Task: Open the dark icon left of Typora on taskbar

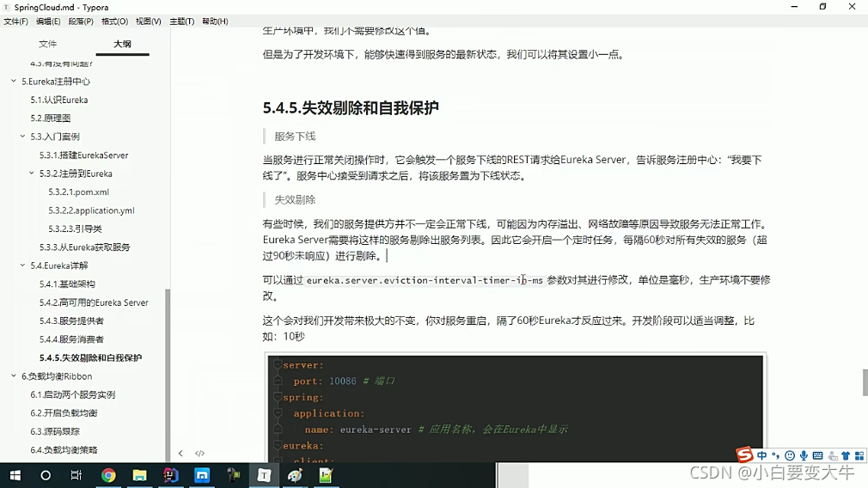Action: (x=233, y=475)
